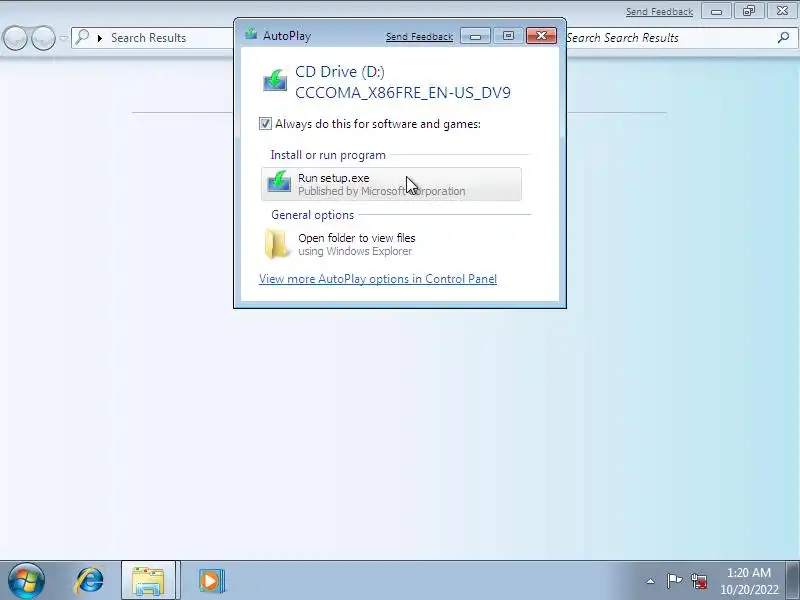The image size is (800, 600).
Task: Click the yellow folder icon under General options
Action: click(277, 244)
